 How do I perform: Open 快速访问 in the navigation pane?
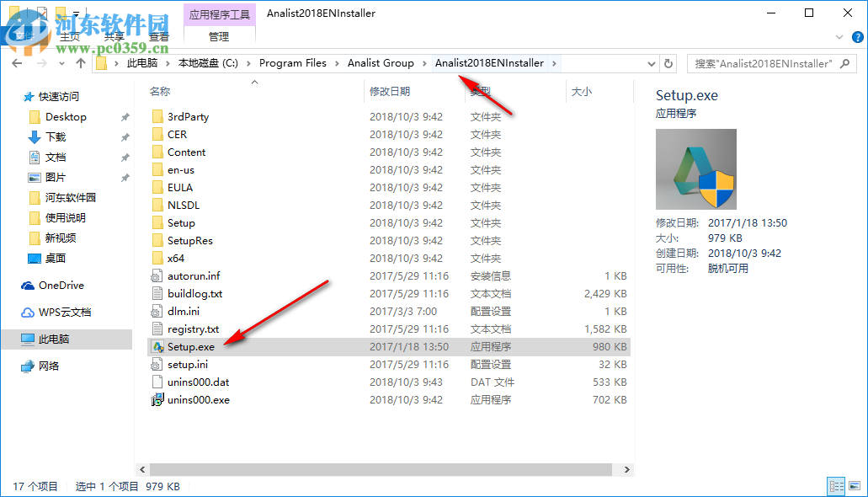tap(59, 97)
